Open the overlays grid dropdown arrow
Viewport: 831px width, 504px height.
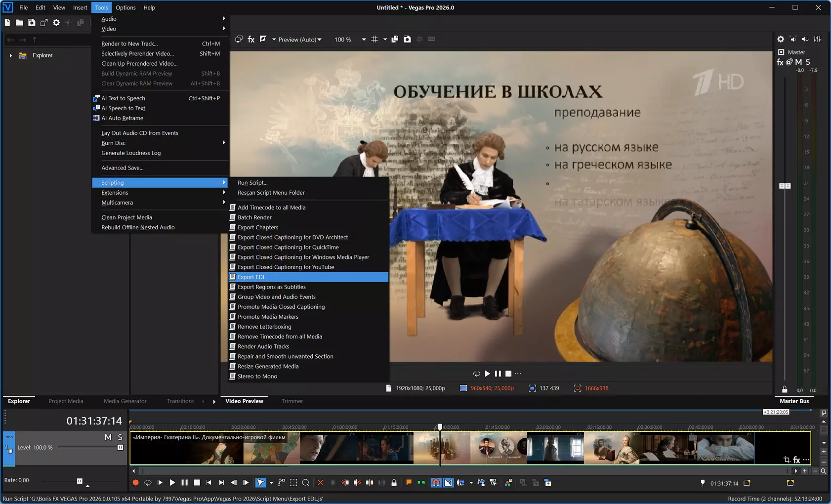pyautogui.click(x=385, y=40)
